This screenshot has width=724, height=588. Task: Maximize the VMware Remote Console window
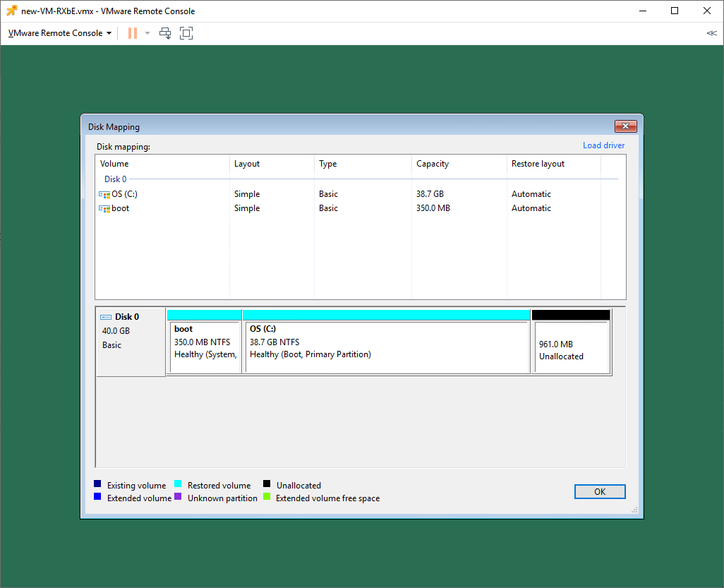pos(675,11)
